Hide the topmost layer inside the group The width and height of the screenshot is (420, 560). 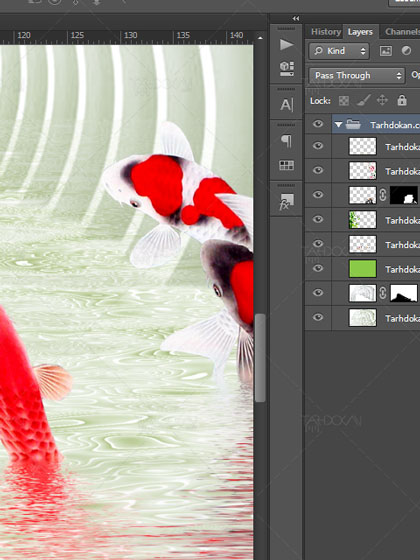point(318,146)
